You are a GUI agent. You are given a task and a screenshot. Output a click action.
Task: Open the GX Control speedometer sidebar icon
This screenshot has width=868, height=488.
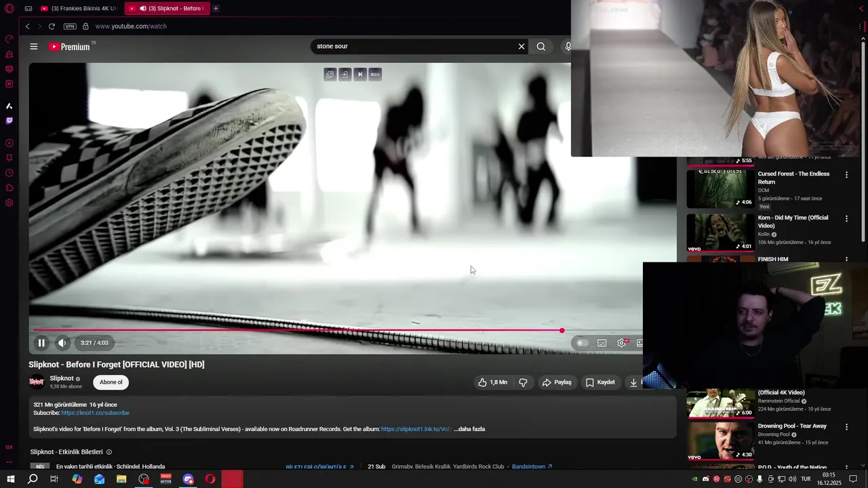pos(9,39)
